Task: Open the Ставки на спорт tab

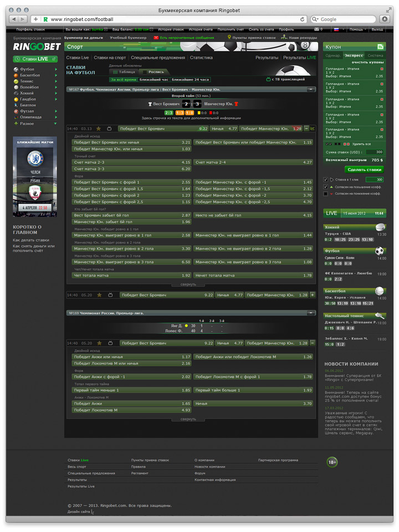Action: click(110, 58)
